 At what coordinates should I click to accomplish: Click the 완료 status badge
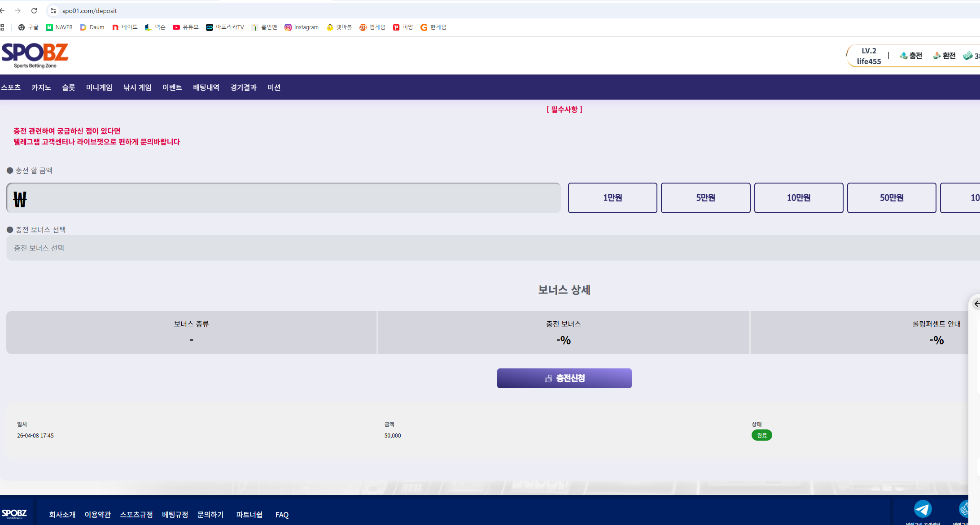click(x=761, y=435)
